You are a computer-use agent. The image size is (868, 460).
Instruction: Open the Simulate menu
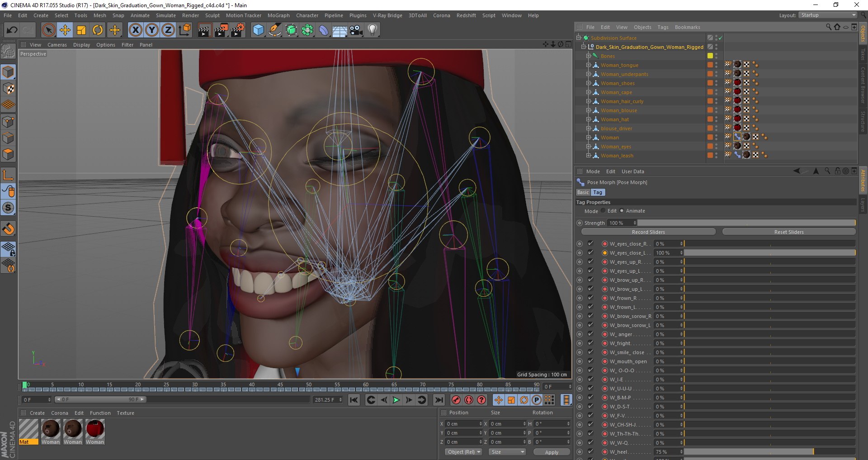pos(166,15)
